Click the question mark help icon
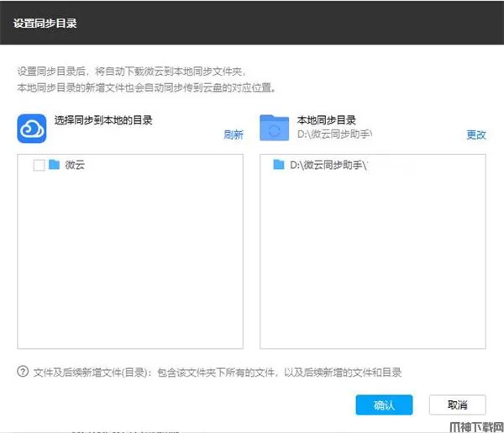This screenshot has width=504, height=433. 22,372
